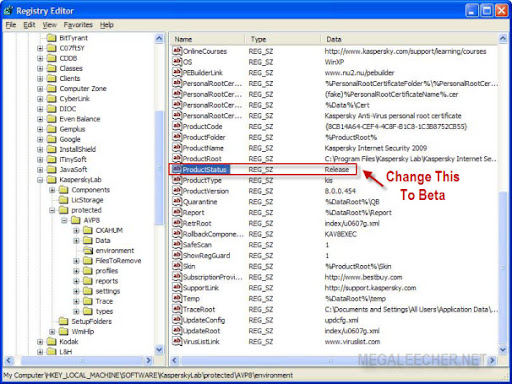
Task: Click the profiles folder icon
Action: click(88, 271)
